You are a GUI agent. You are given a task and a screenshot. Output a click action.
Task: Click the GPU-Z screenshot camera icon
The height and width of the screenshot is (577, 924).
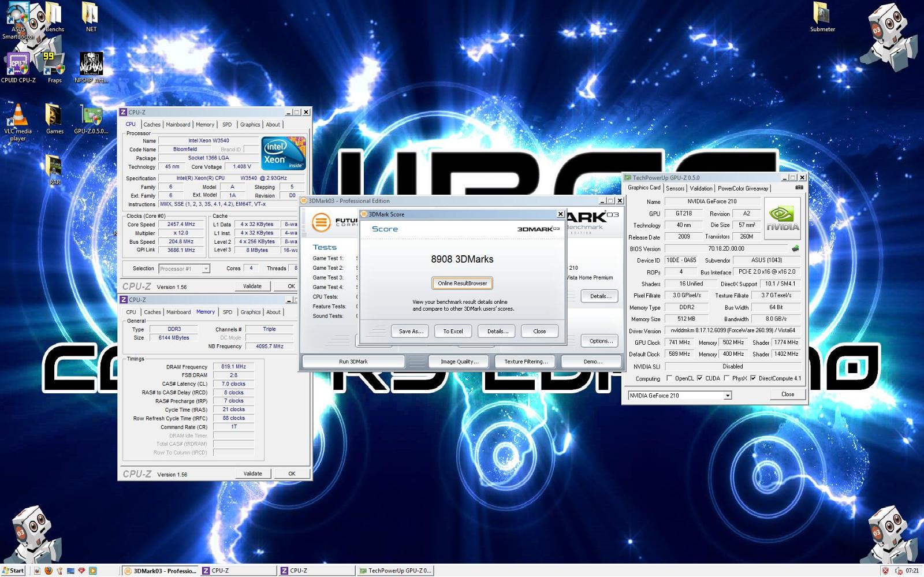point(799,188)
